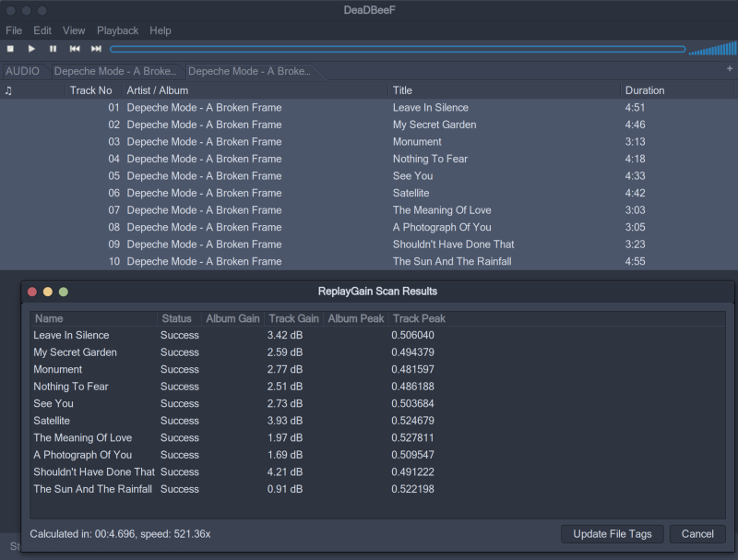Close the ReplayGain Scan Results dialog
This screenshot has height=560, width=738.
(32, 292)
